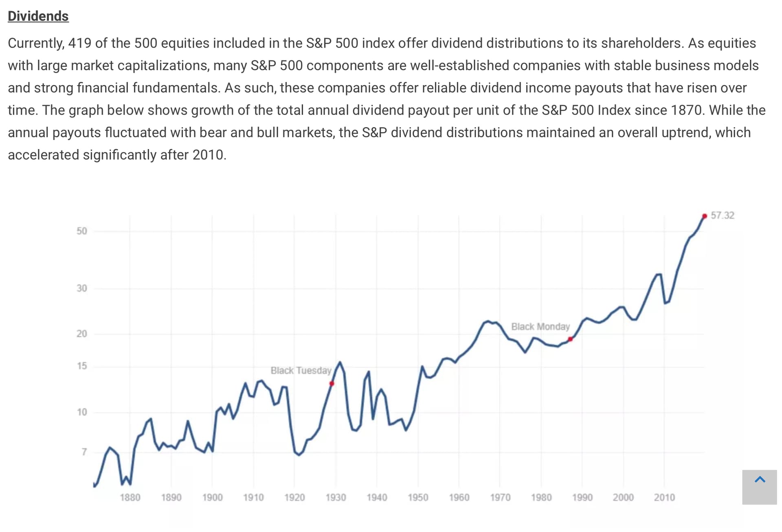Image resolution: width=782 pixels, height=532 pixels.
Task: Click the red Black Tuesday data point
Action: coord(332,383)
